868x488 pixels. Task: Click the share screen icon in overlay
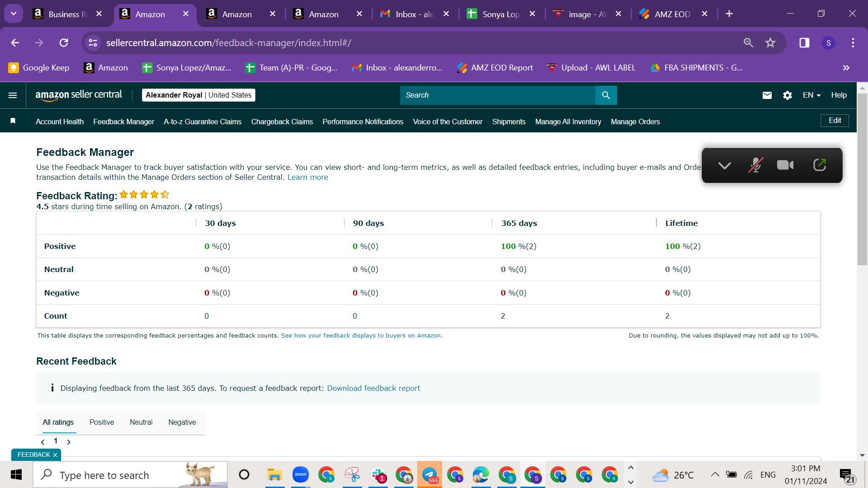pyautogui.click(x=820, y=165)
